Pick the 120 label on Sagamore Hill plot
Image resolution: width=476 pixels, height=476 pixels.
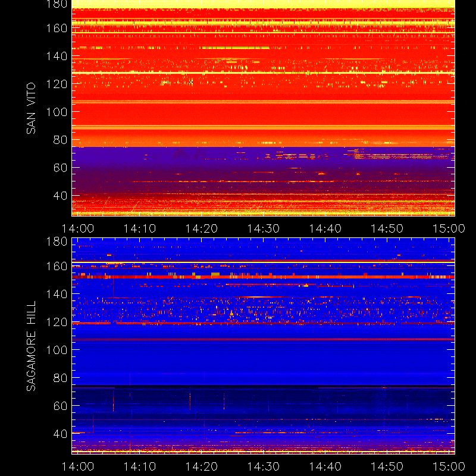click(57, 322)
